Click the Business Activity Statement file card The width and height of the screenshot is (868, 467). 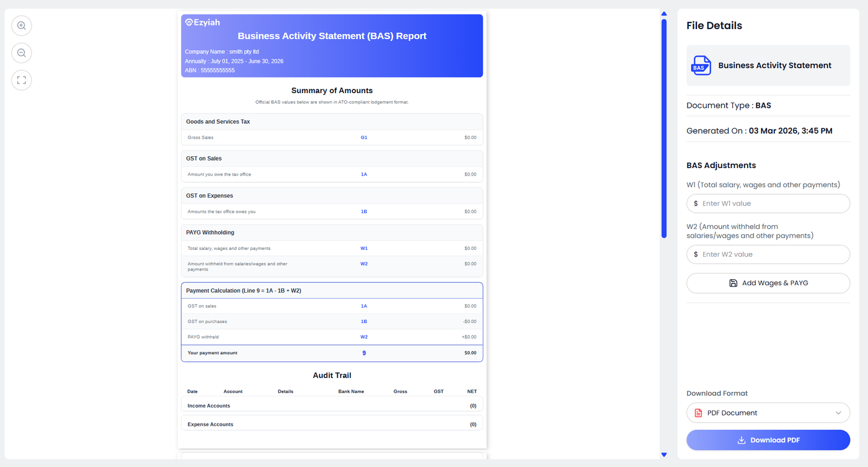point(768,65)
